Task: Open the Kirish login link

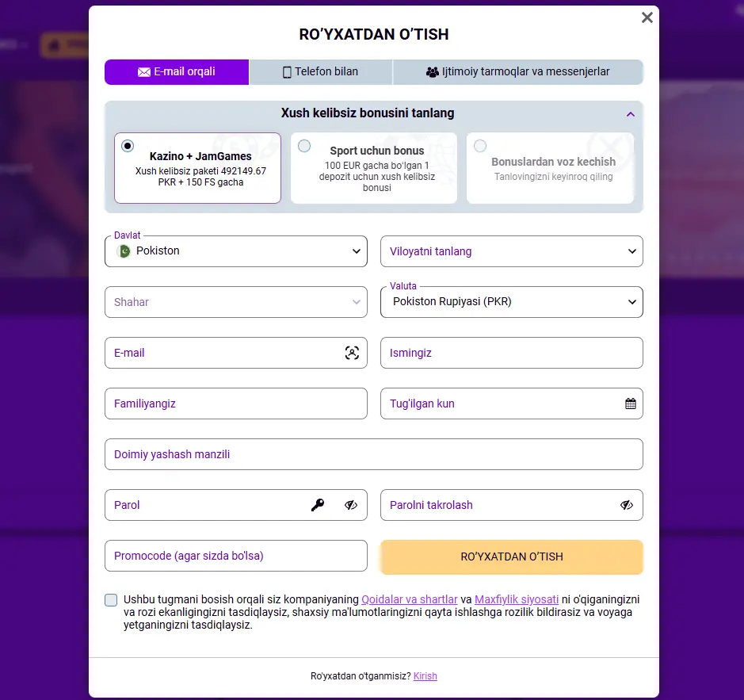Action: (425, 675)
